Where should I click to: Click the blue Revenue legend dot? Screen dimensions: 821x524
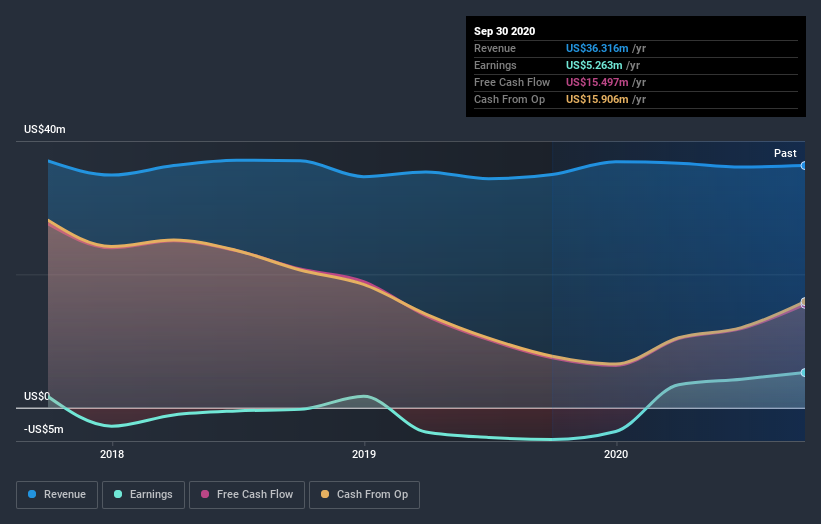click(x=32, y=494)
